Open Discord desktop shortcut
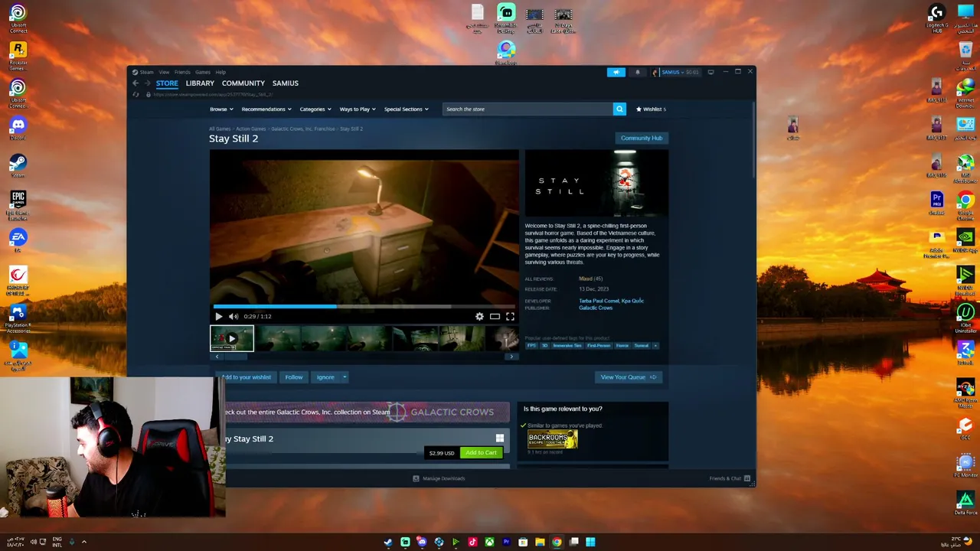980x551 pixels. click(18, 127)
